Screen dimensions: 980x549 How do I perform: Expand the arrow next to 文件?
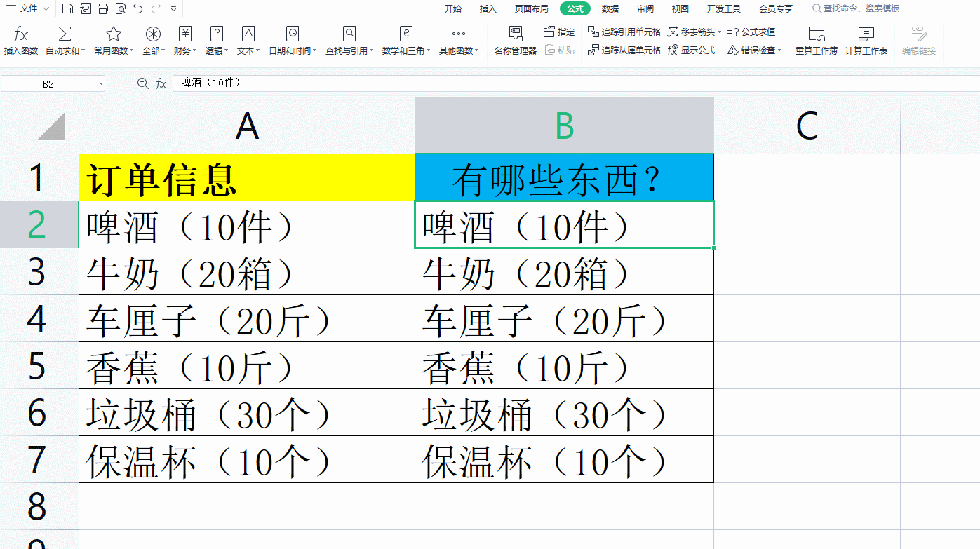click(46, 8)
